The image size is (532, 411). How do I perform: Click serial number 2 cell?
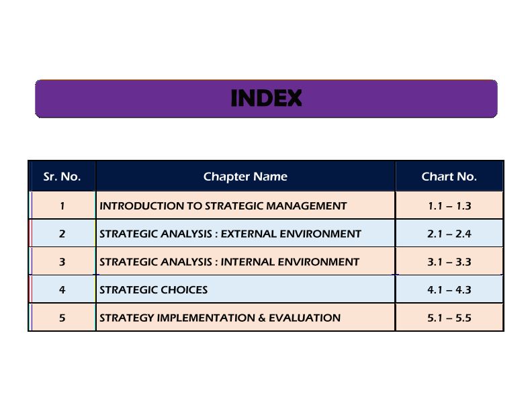click(62, 234)
